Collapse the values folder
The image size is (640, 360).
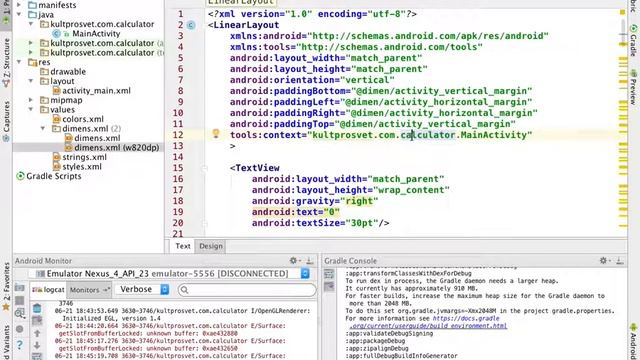click(31, 109)
